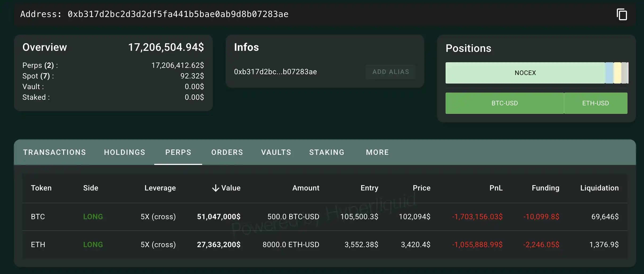Screen dimensions: 644x274
Task: Open the STAKING tab
Action: point(327,152)
